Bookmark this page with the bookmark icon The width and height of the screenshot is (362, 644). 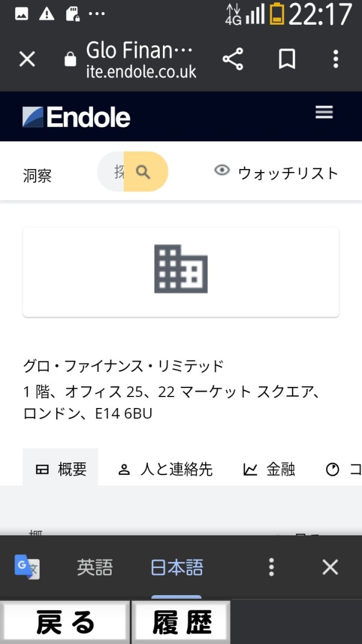click(287, 59)
